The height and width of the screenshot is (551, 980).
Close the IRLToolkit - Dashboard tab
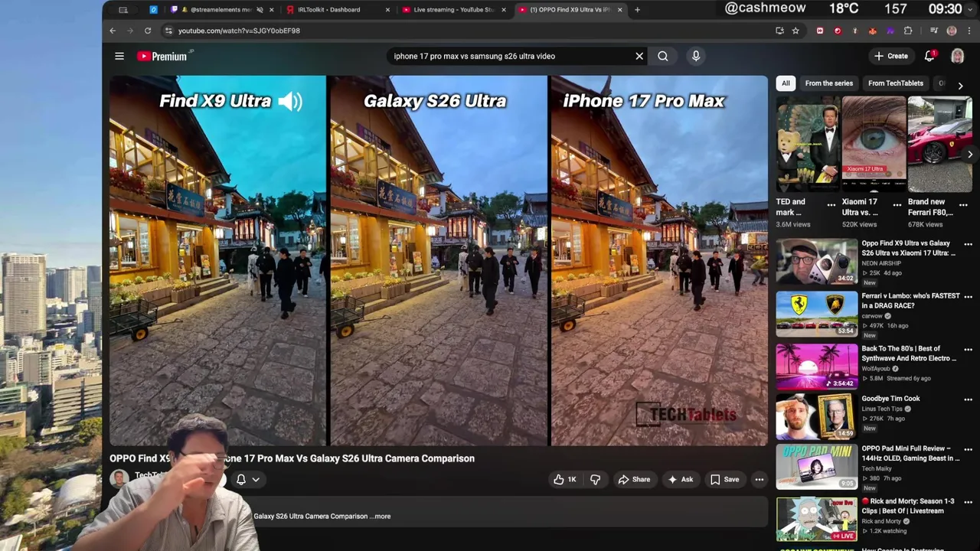pyautogui.click(x=387, y=10)
